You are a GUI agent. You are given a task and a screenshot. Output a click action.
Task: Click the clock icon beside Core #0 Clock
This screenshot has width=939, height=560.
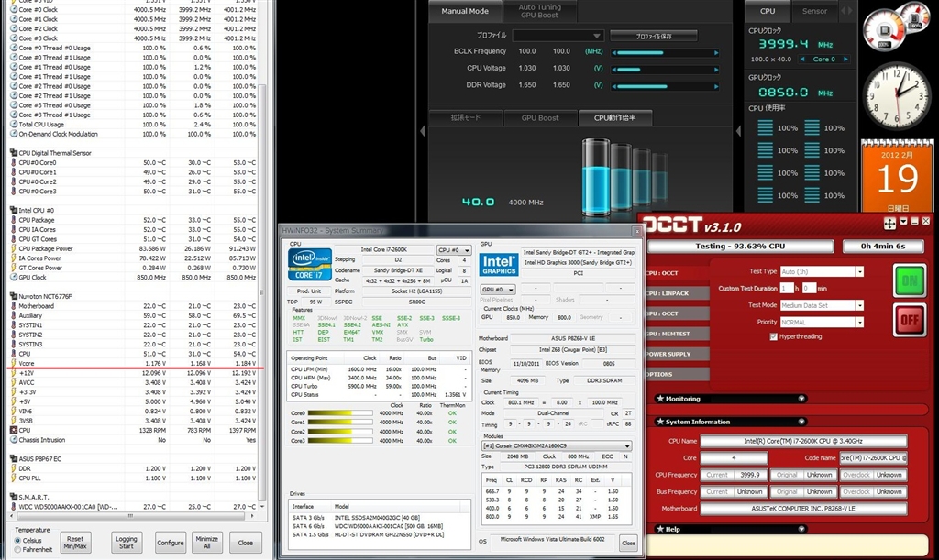pyautogui.click(x=13, y=9)
